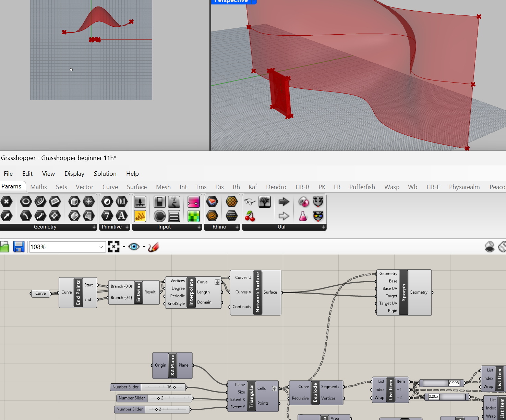Click the Cherry Picker icon in Util
The image size is (506, 420).
(x=250, y=216)
